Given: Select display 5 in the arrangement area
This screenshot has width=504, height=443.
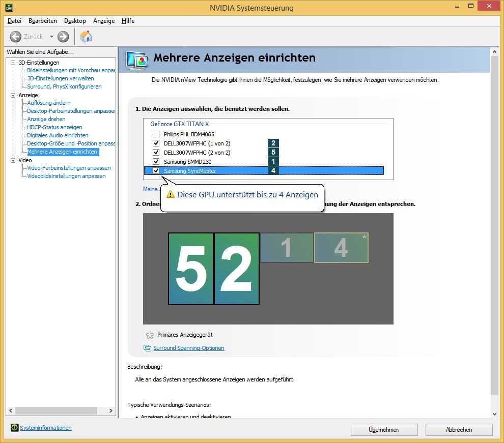Looking at the screenshot, I should coord(191,269).
